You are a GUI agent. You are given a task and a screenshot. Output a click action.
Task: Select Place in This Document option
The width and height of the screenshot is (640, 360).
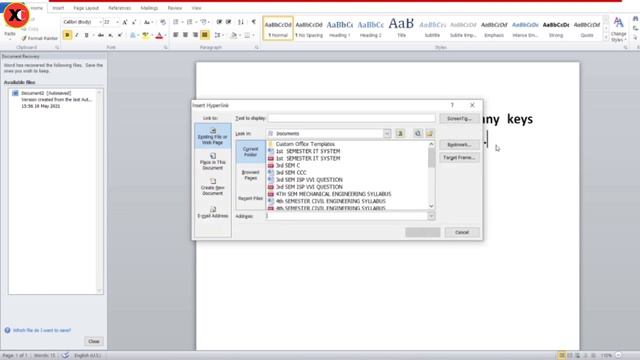coord(213,162)
